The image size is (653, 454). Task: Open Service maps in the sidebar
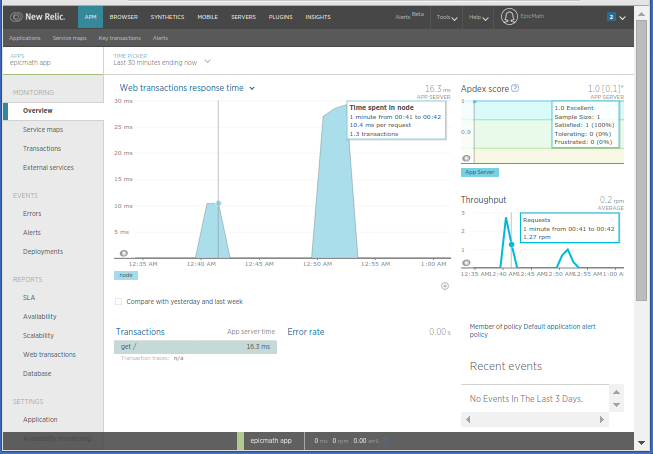click(x=43, y=130)
